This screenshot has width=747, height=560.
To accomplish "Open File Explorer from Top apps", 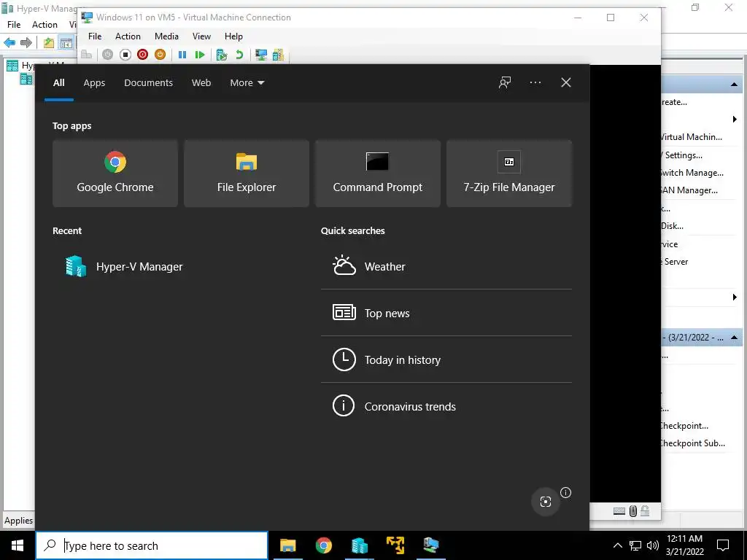I will tap(247, 174).
